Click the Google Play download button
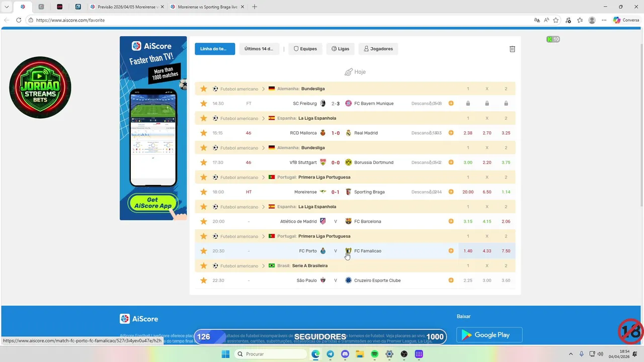This screenshot has height=362, width=644. point(489,335)
